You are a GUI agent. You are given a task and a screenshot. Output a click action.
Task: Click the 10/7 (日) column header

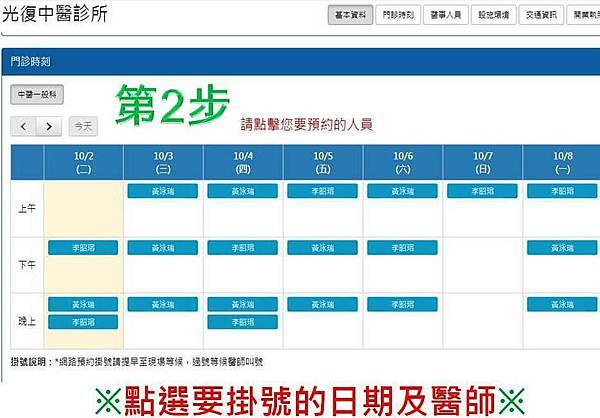(483, 162)
